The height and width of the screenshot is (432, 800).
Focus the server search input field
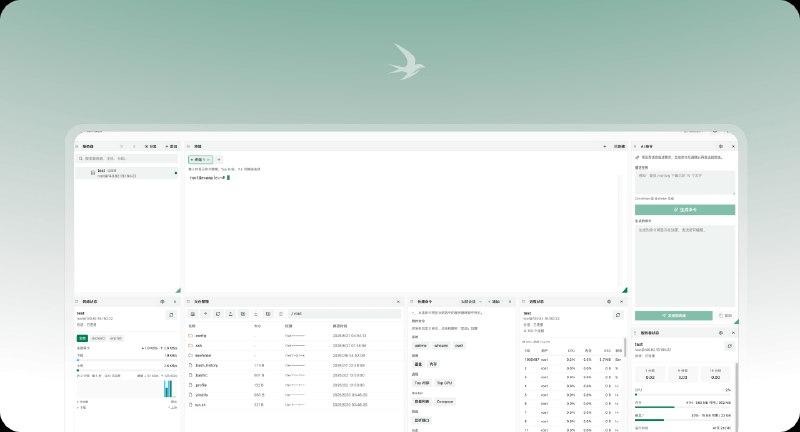pos(127,159)
